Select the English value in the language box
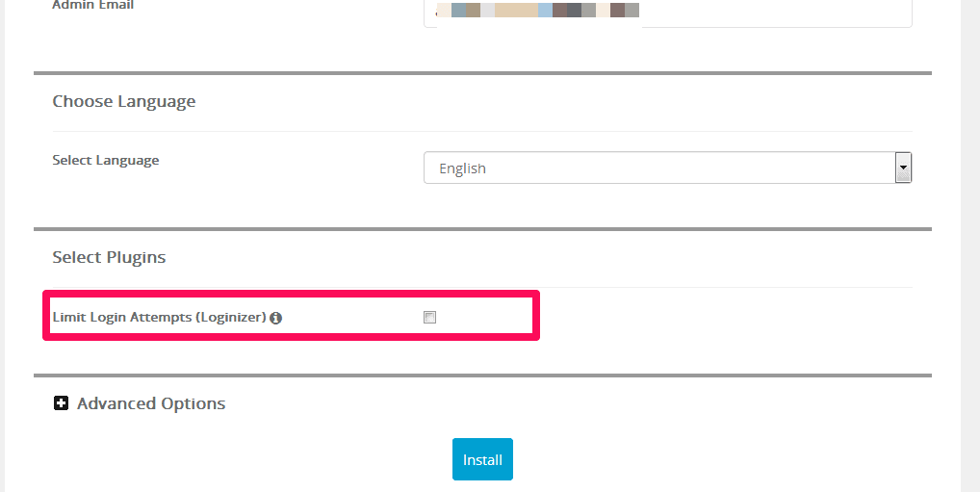The image size is (980, 492). tap(462, 168)
